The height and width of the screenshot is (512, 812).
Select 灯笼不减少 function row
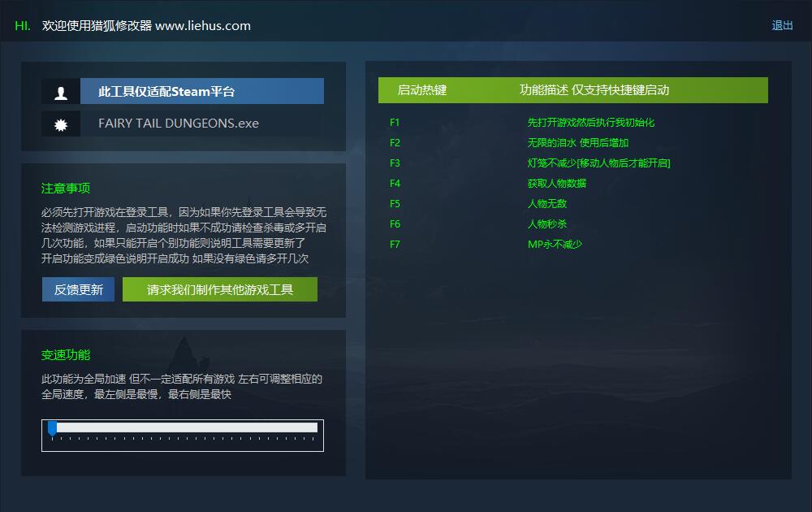click(598, 163)
